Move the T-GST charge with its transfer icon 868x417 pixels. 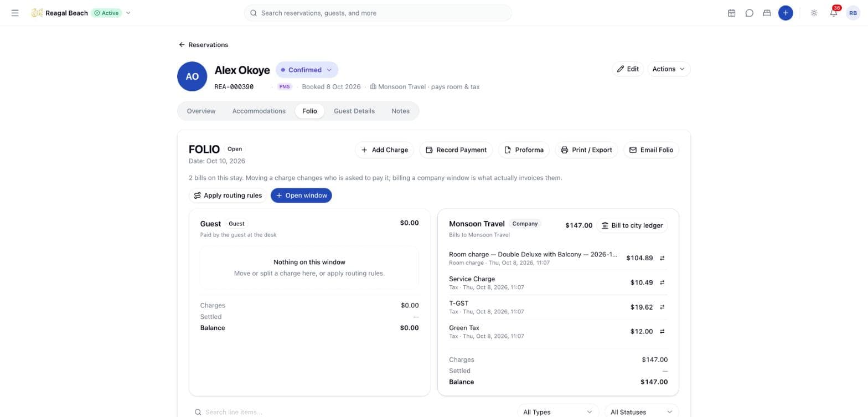coord(662,307)
